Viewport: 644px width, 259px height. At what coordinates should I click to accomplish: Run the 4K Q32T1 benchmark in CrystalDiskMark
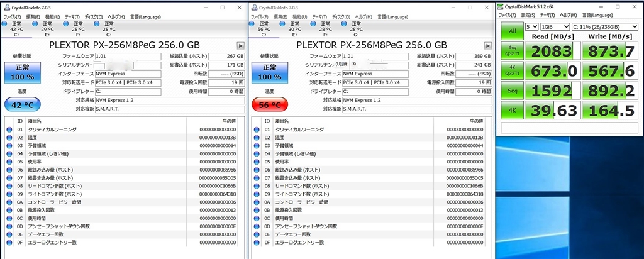click(512, 70)
